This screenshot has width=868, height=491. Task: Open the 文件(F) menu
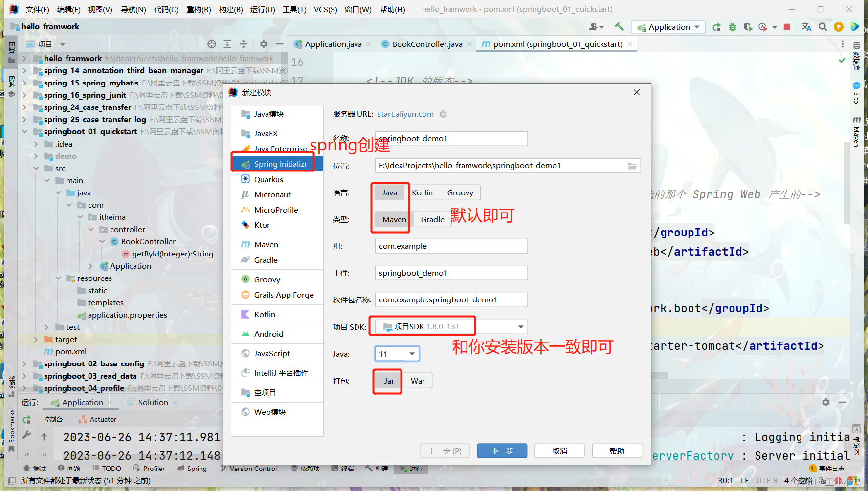point(38,9)
